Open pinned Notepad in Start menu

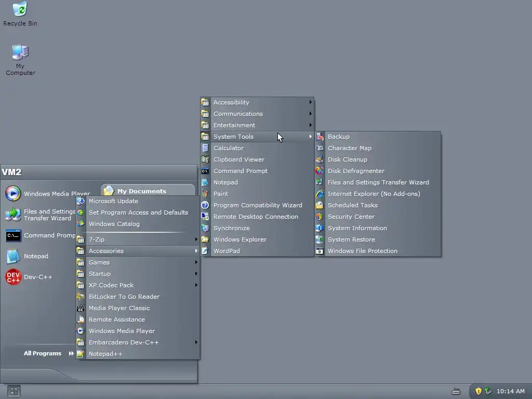pyautogui.click(x=39, y=256)
